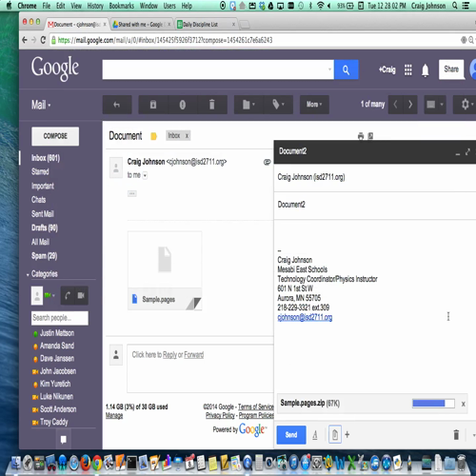Click the chat phone call icon
This screenshot has width=476, height=476.
click(68, 296)
